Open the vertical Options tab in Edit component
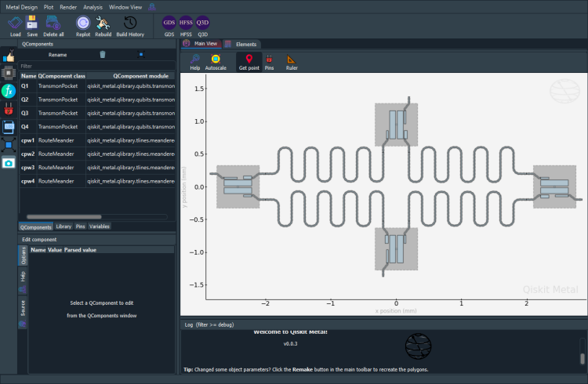The width and height of the screenshot is (588, 384). click(x=23, y=255)
